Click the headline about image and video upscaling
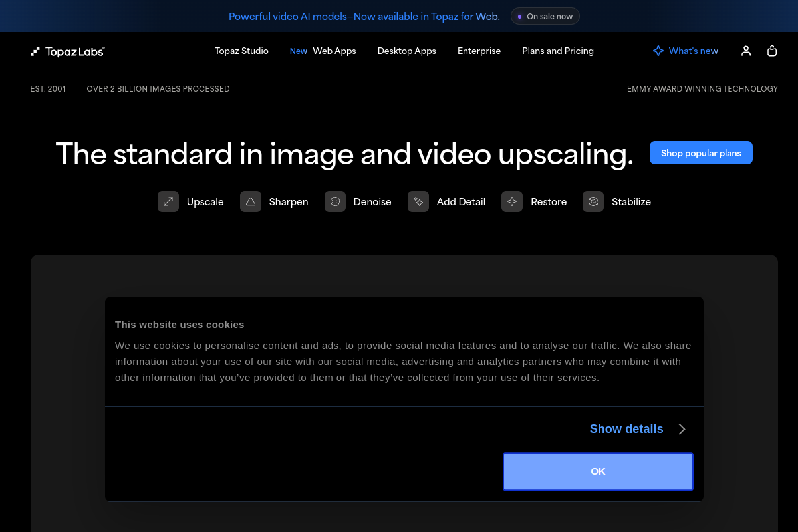 344,154
